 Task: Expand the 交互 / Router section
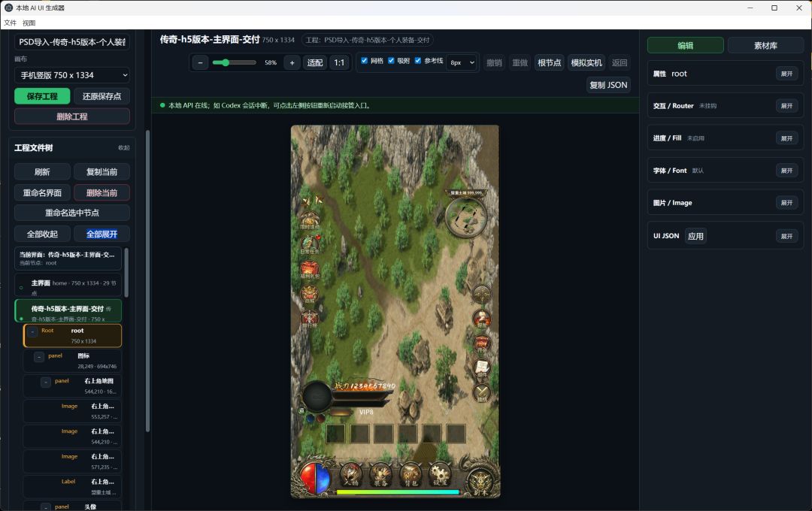coord(786,106)
